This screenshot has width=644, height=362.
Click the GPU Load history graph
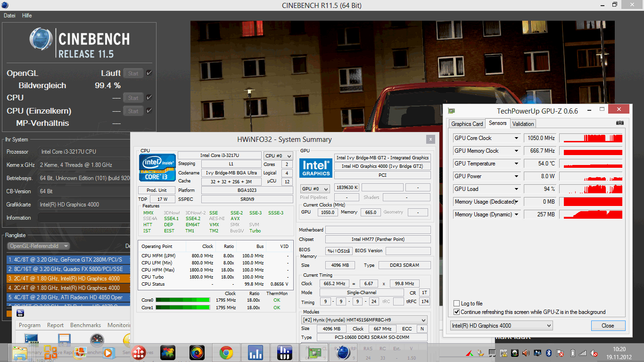(x=591, y=189)
